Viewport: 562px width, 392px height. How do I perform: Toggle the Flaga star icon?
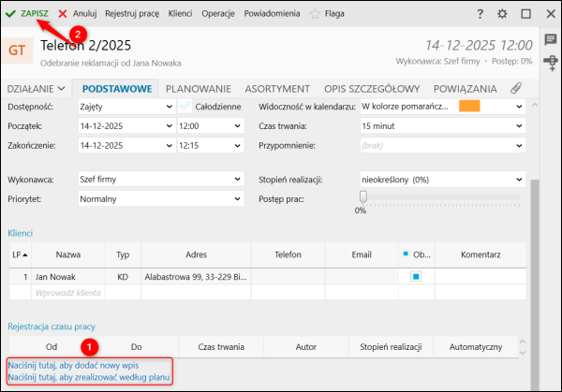315,14
